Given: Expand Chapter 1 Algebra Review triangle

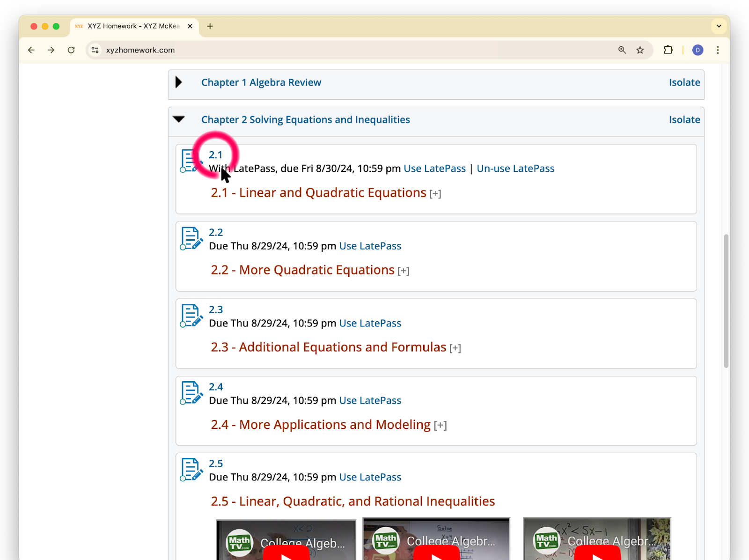Looking at the screenshot, I should pyautogui.click(x=178, y=82).
